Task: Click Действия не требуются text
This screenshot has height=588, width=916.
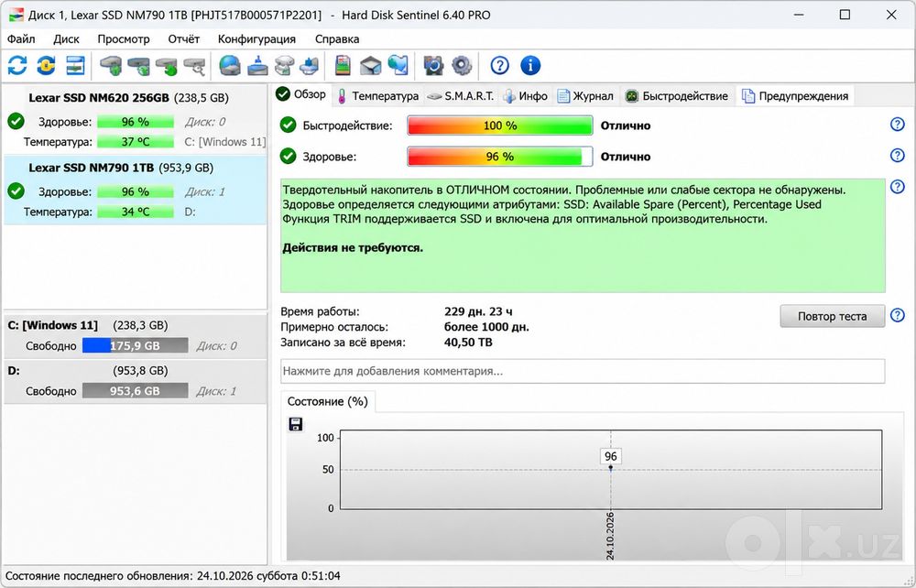Action: (x=353, y=247)
